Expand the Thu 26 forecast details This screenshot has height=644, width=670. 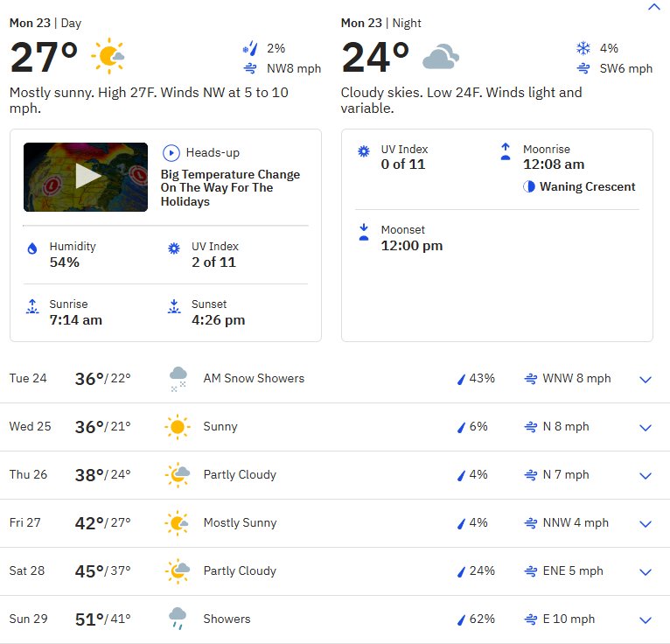[646, 476]
